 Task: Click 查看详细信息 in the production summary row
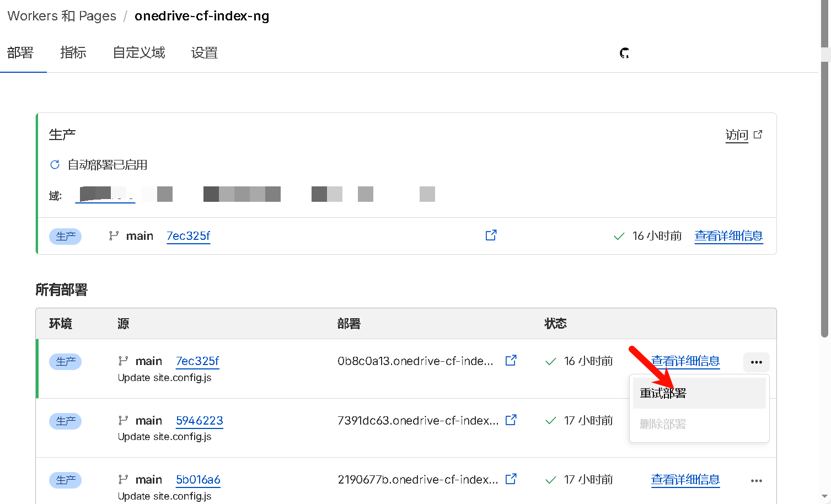tap(728, 236)
